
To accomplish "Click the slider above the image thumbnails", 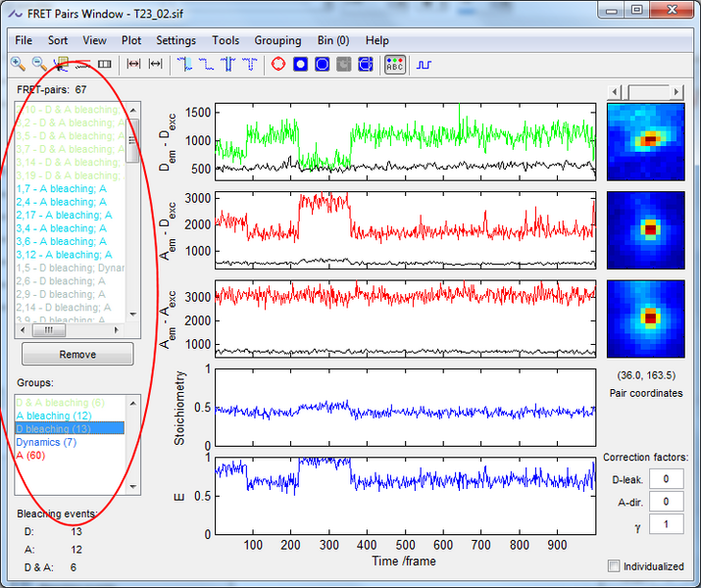I will 648,91.
